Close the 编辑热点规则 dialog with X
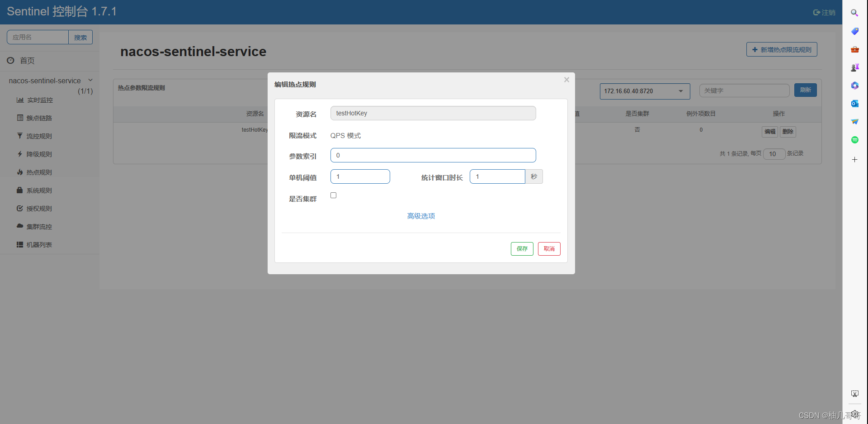868x424 pixels. 566,80
